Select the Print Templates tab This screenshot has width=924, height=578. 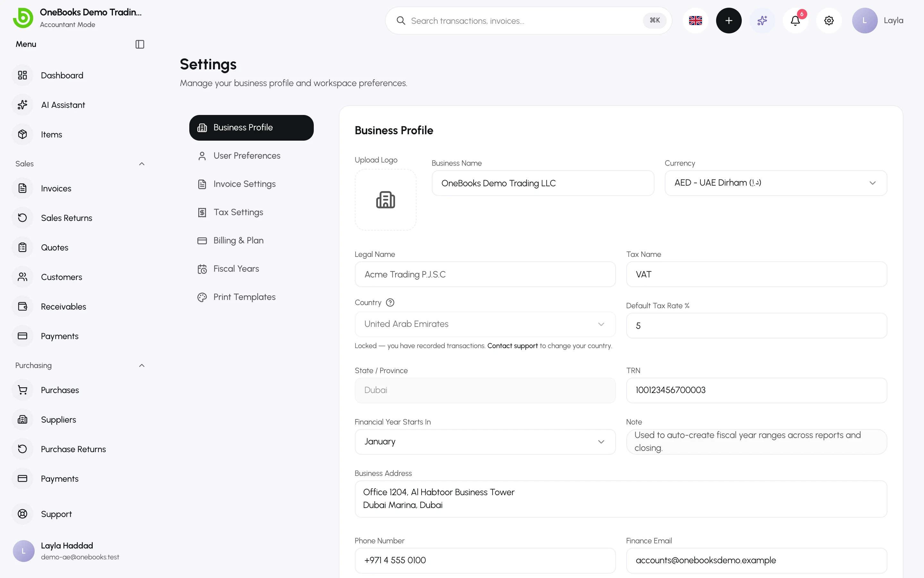pos(251,297)
